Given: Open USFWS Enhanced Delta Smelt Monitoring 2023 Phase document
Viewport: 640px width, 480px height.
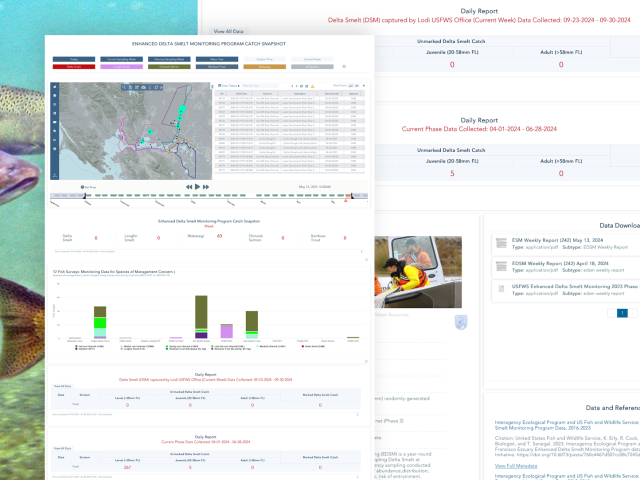Looking at the screenshot, I should [576, 287].
